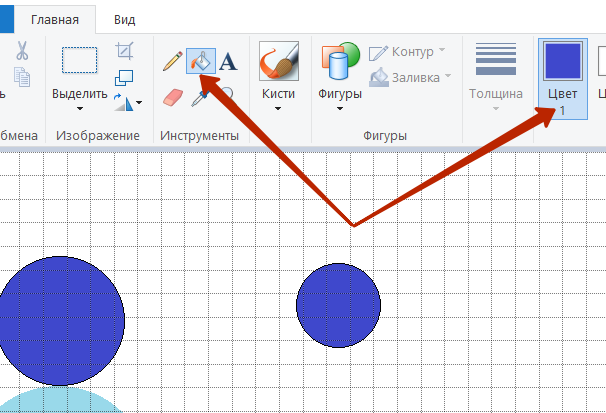This screenshot has width=606, height=413.
Task: Open the blue File menu tab
Action: pos(7,19)
